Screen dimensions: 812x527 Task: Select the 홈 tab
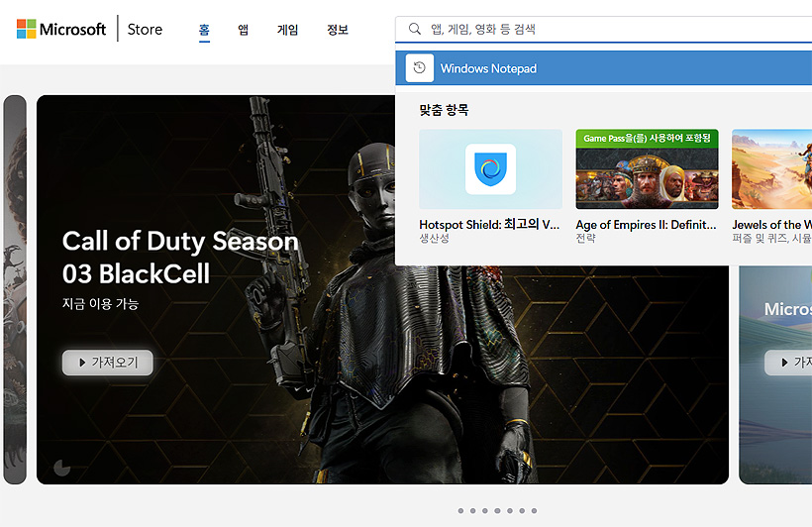click(x=204, y=30)
